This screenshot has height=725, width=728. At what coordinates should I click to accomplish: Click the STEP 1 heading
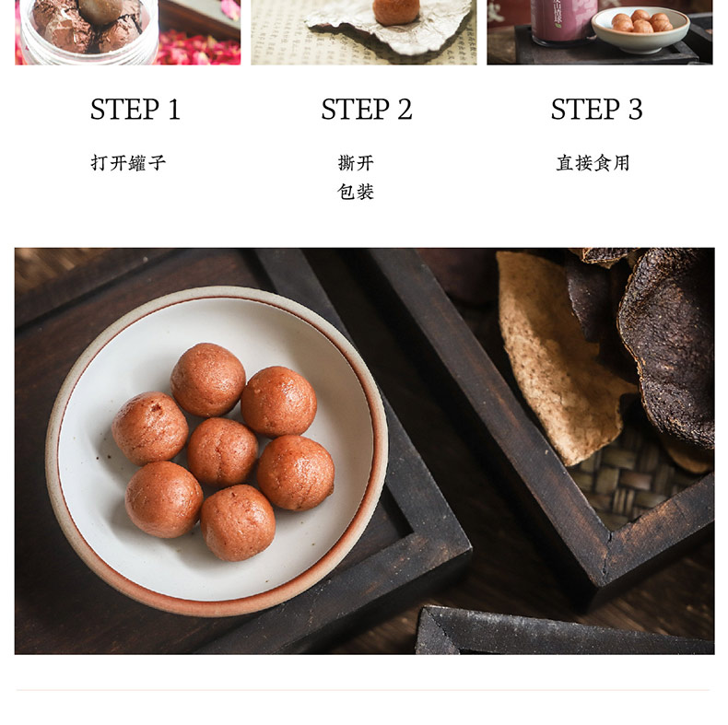(135, 110)
